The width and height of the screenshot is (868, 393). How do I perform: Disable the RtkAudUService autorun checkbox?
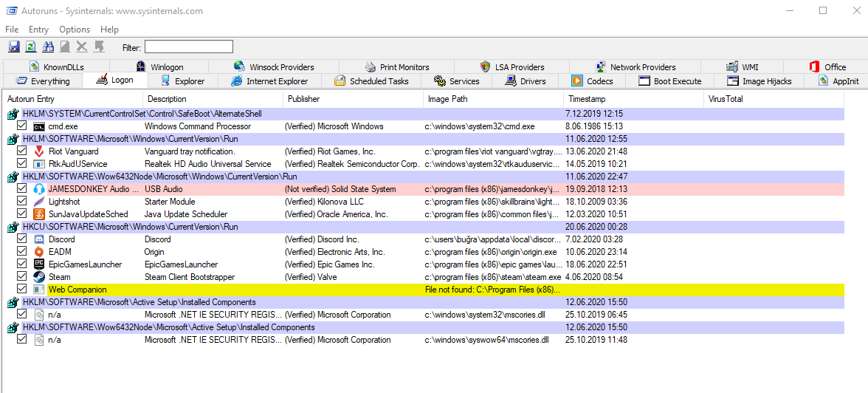[22, 163]
